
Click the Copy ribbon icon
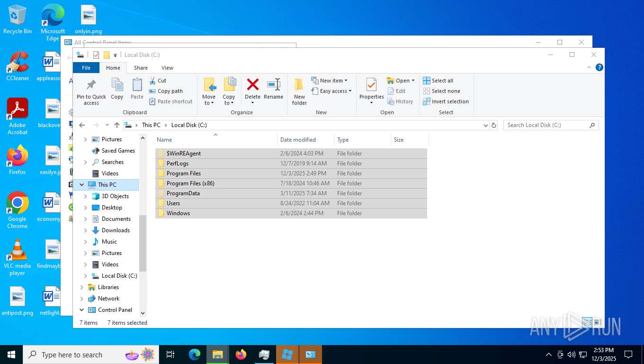[117, 89]
